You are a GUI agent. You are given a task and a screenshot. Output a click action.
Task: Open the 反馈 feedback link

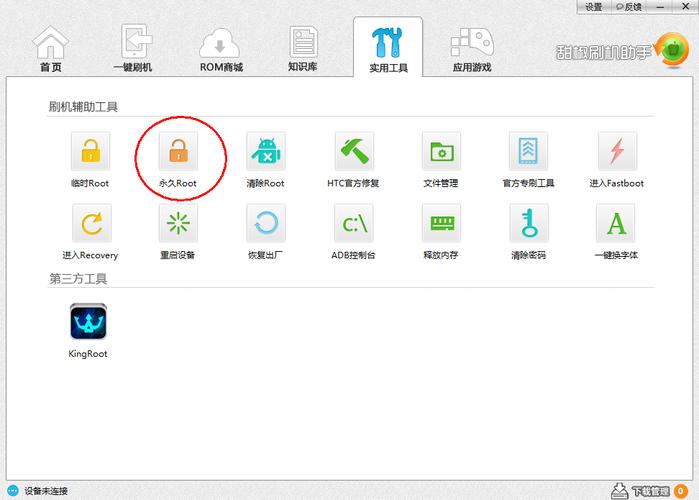pyautogui.click(x=628, y=7)
